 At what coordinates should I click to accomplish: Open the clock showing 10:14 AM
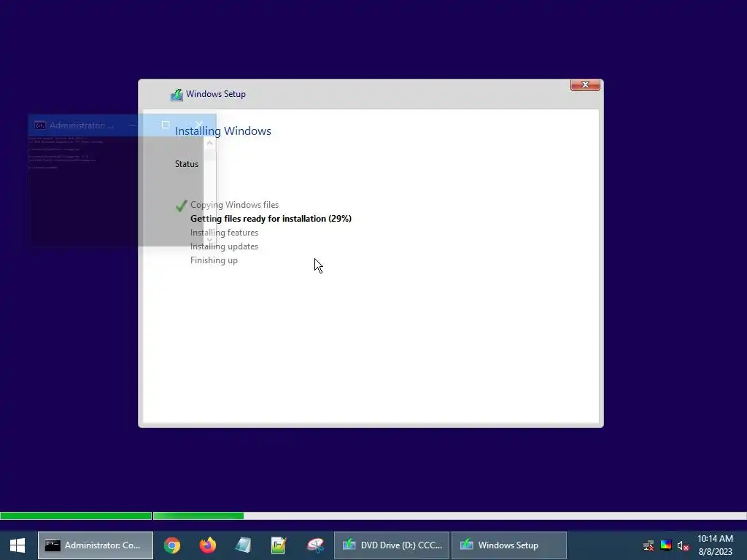715,545
